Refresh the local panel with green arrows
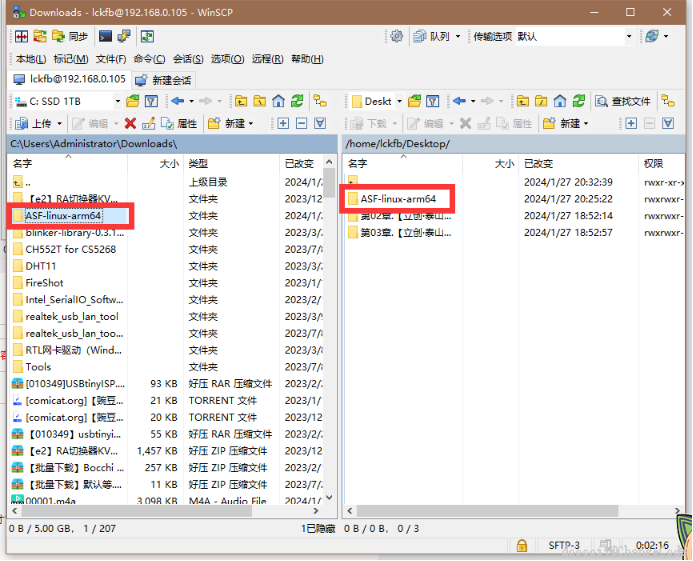Image resolution: width=693 pixels, height=561 pixels. coord(297,101)
